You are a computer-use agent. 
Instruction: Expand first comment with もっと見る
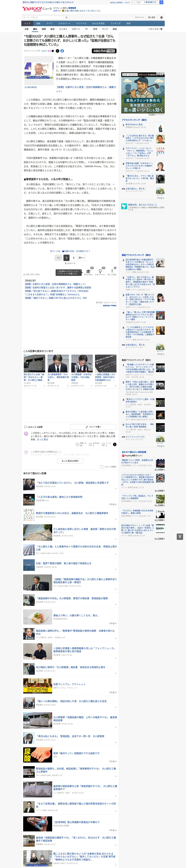43,439
